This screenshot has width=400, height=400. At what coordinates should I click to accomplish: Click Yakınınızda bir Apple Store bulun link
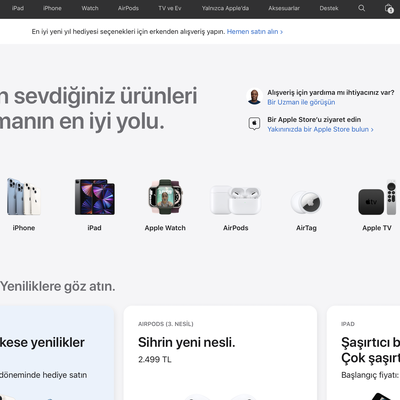(320, 129)
